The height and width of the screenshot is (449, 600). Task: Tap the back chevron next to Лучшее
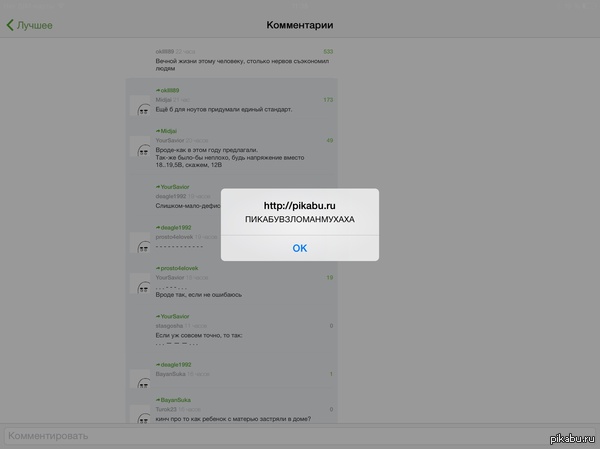[x=10, y=25]
